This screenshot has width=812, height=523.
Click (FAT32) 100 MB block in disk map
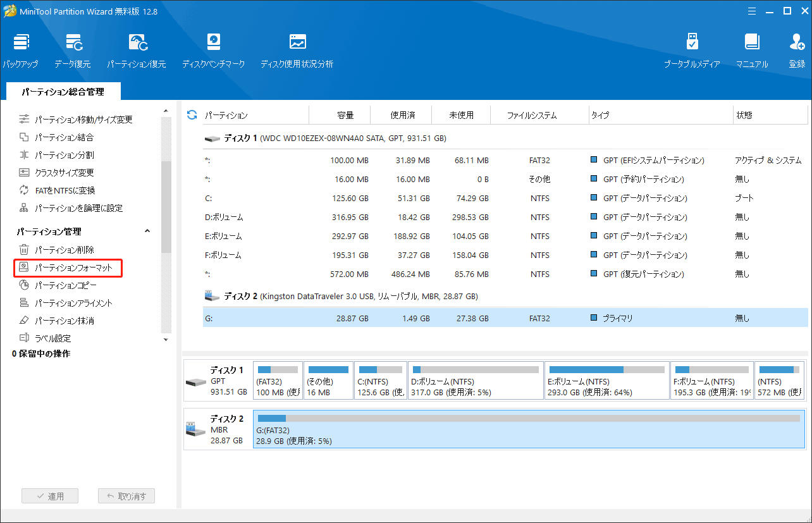click(278, 381)
